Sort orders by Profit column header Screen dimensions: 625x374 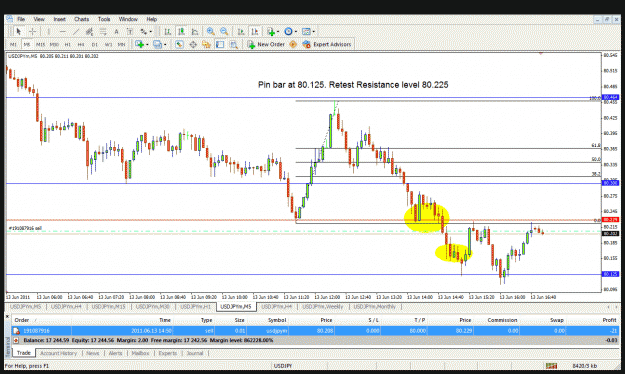(609, 320)
